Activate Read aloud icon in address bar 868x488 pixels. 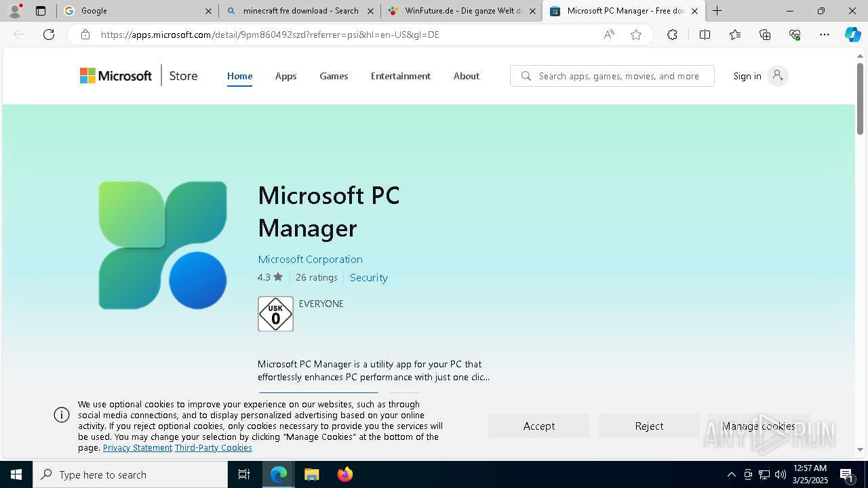pyautogui.click(x=609, y=35)
